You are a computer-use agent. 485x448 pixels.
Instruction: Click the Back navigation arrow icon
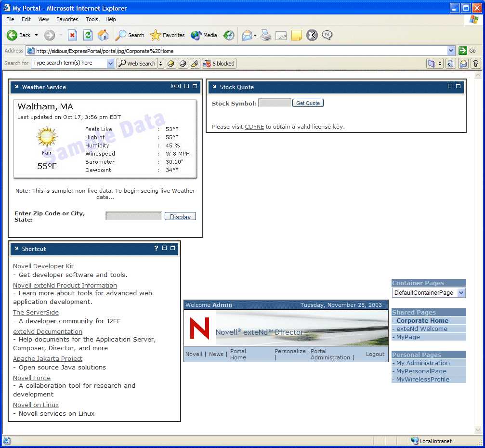(12, 35)
